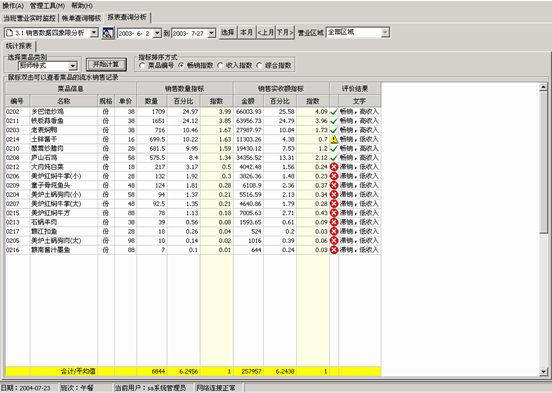Open the start date 2003-6-2 dropdown

157,33
